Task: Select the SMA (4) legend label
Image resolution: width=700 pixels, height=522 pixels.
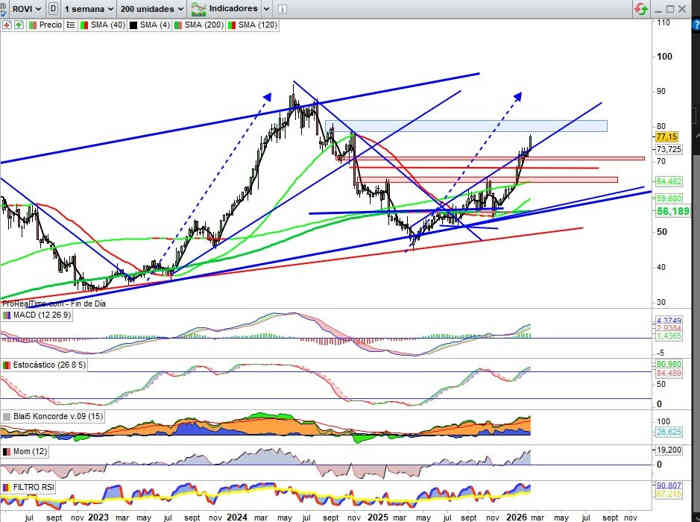Action: click(x=151, y=23)
